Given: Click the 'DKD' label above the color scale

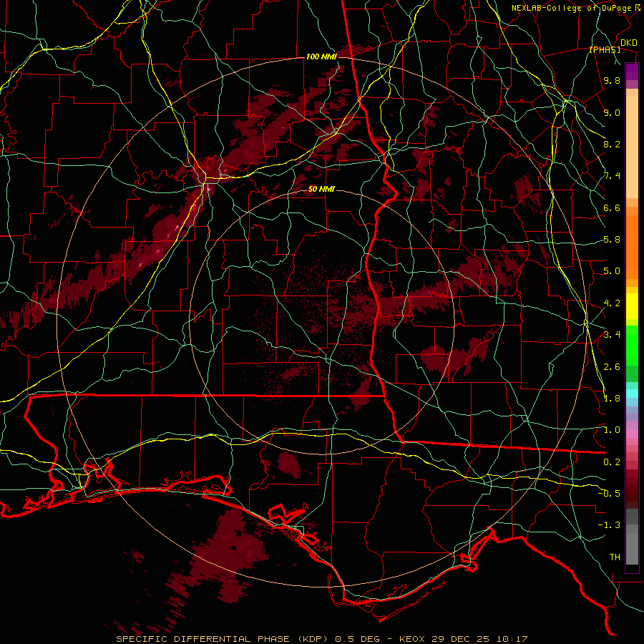Looking at the screenshot, I should (629, 43).
